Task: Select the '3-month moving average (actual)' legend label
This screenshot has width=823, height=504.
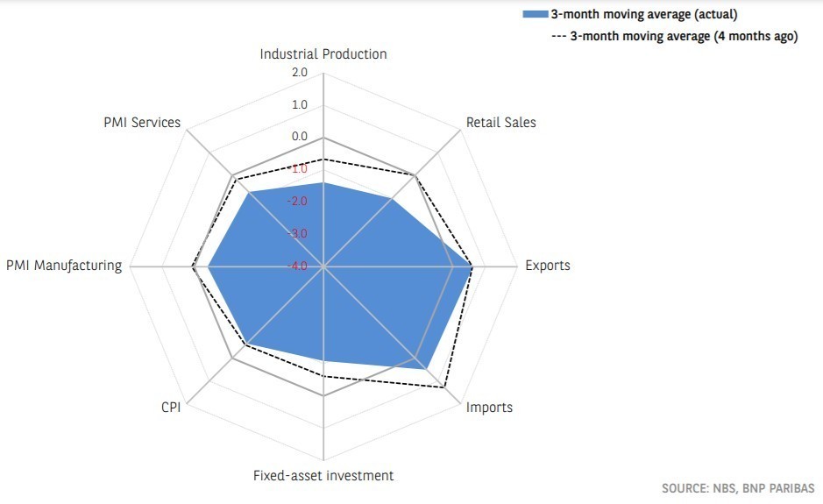Action: click(x=643, y=14)
